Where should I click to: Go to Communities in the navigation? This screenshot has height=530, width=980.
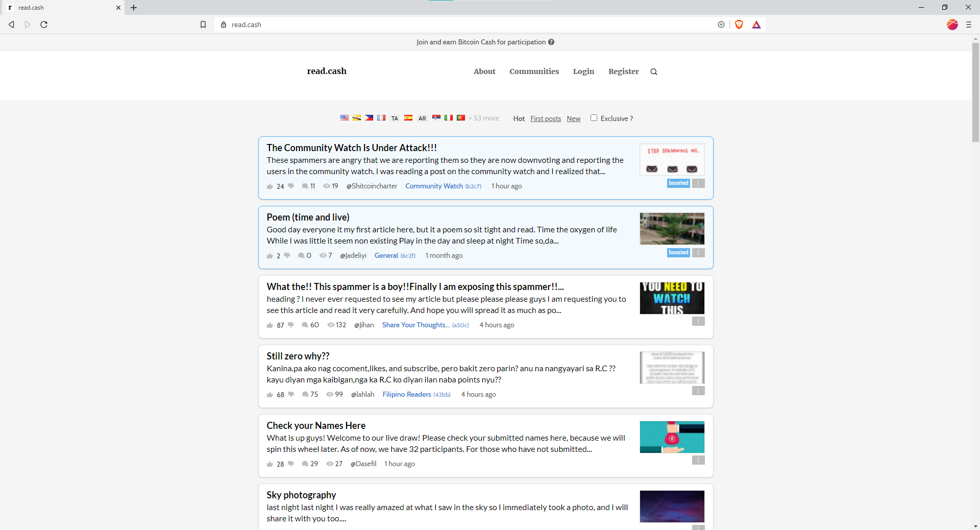pos(534,71)
